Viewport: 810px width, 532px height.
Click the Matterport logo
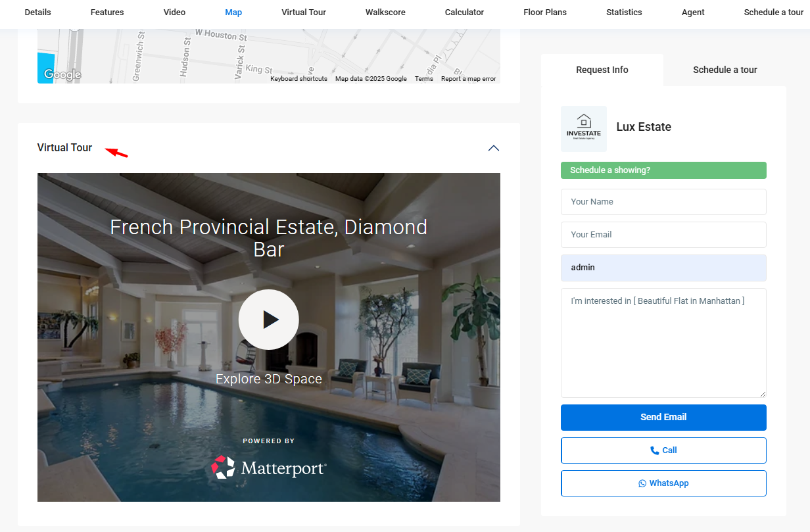(268, 467)
